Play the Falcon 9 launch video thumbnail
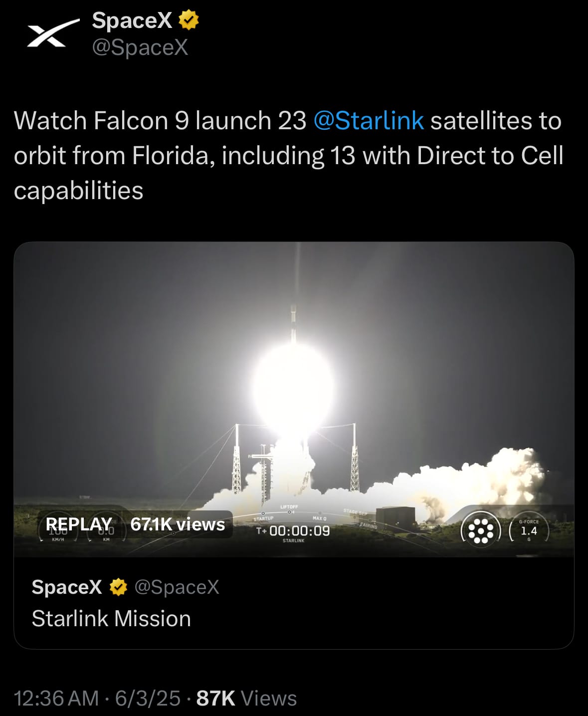Viewport: 588px width, 716px height. (x=294, y=399)
